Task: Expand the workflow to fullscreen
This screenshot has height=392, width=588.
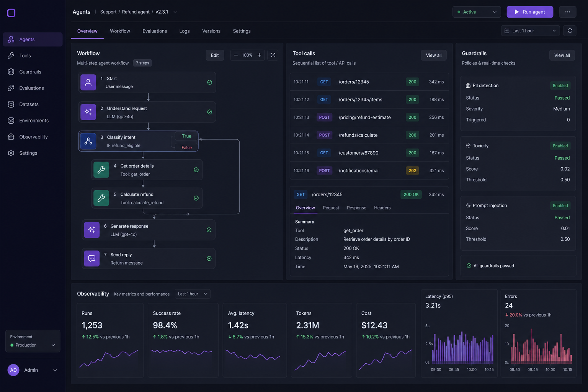Action: click(x=273, y=55)
